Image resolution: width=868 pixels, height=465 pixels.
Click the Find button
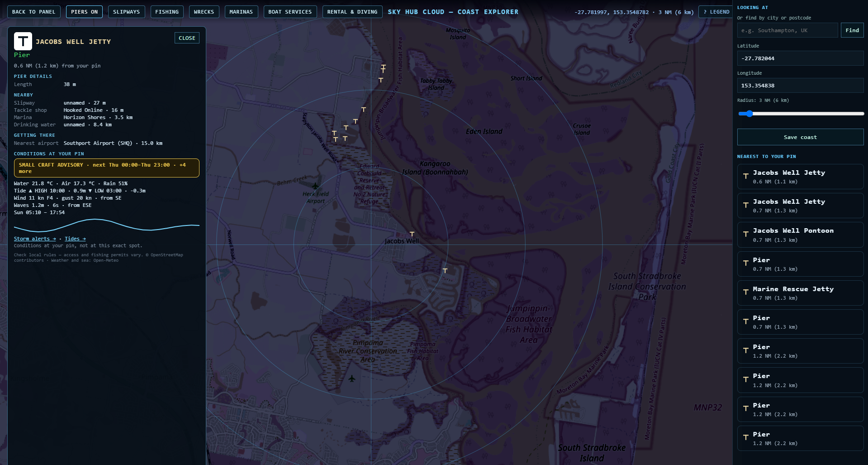click(852, 30)
